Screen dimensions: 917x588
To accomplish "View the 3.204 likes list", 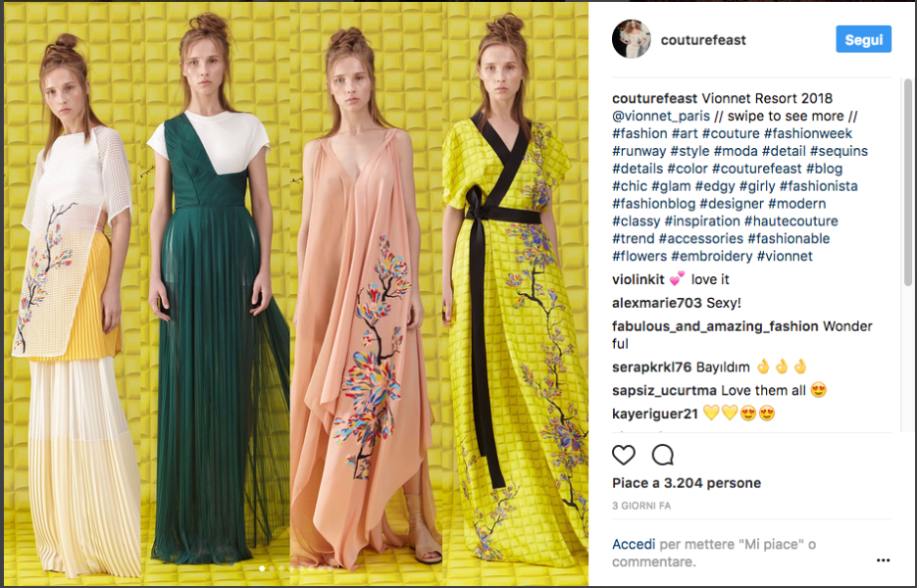I will pyautogui.click(x=686, y=483).
